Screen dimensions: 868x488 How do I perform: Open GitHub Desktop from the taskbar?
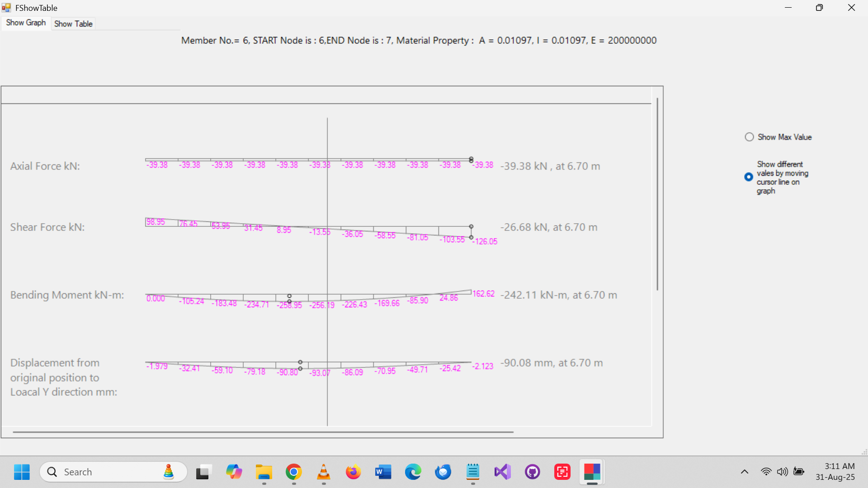tap(532, 472)
